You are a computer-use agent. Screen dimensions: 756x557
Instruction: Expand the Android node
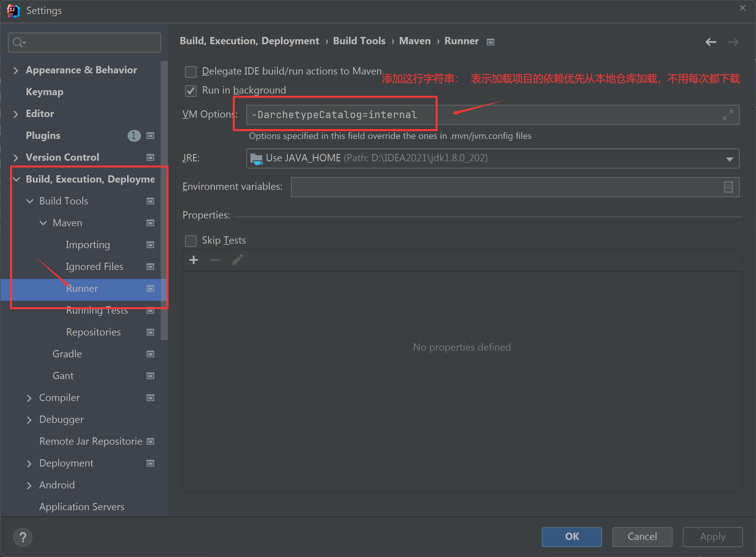pyautogui.click(x=29, y=485)
